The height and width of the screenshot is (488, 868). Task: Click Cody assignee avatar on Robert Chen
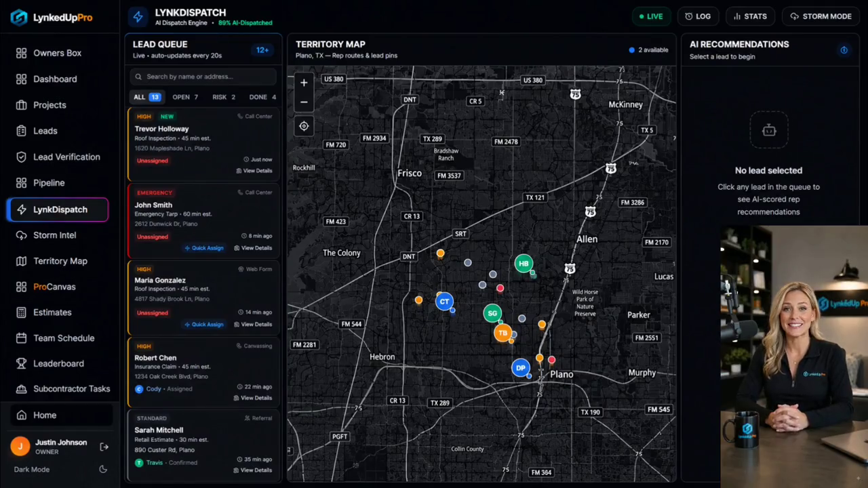[x=139, y=389]
